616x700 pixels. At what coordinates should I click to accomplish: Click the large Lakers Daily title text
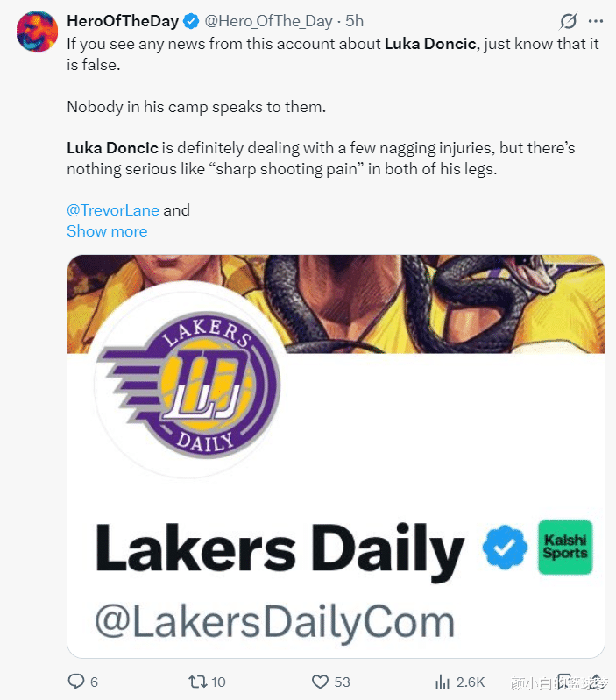tap(279, 550)
